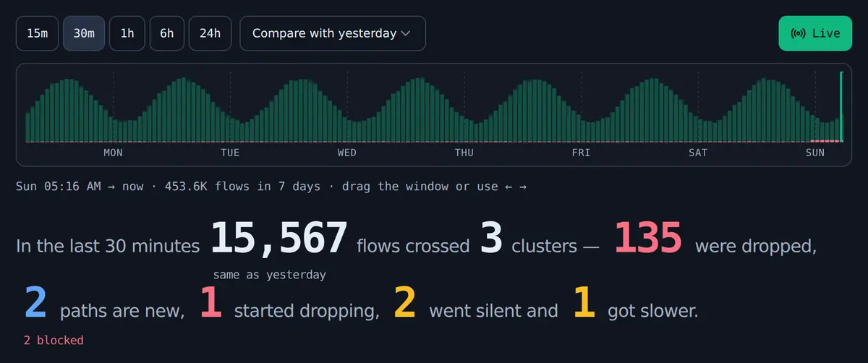
Task: Click the 'same as yesterday' note
Action: [x=270, y=275]
